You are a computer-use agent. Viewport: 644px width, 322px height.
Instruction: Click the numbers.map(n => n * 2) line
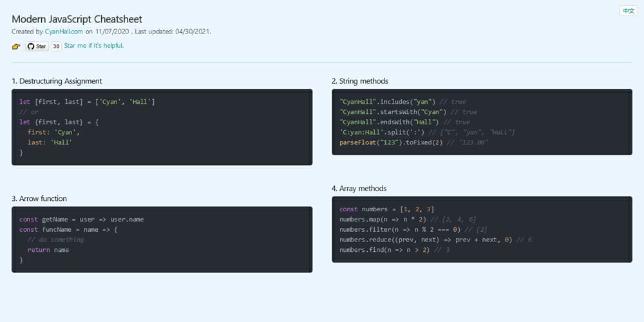tap(408, 220)
